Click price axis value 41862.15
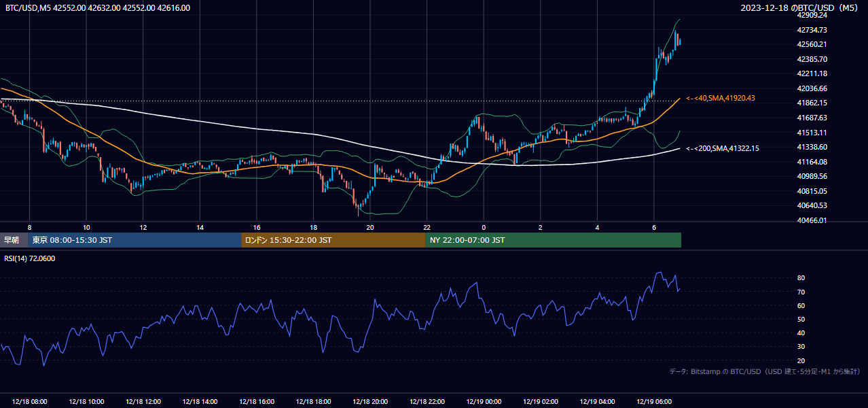 click(812, 103)
